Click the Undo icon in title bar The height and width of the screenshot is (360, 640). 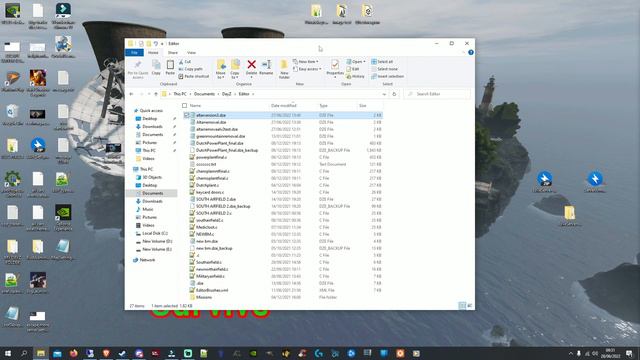click(x=156, y=43)
